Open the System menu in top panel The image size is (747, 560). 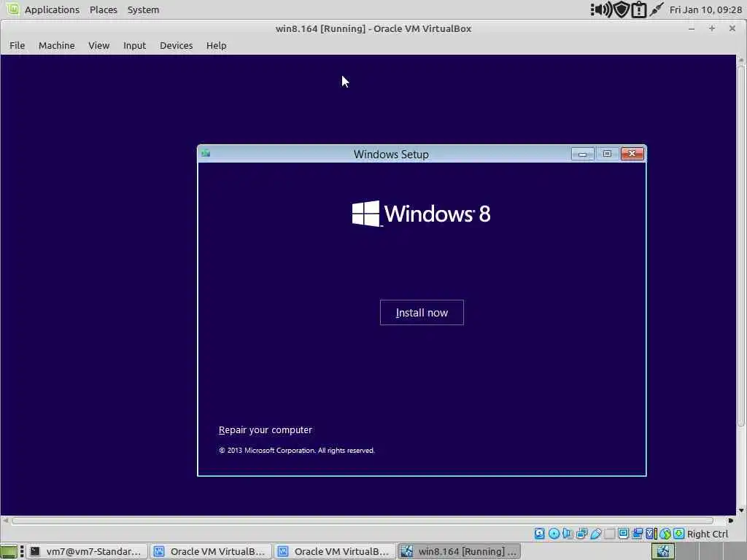(144, 9)
